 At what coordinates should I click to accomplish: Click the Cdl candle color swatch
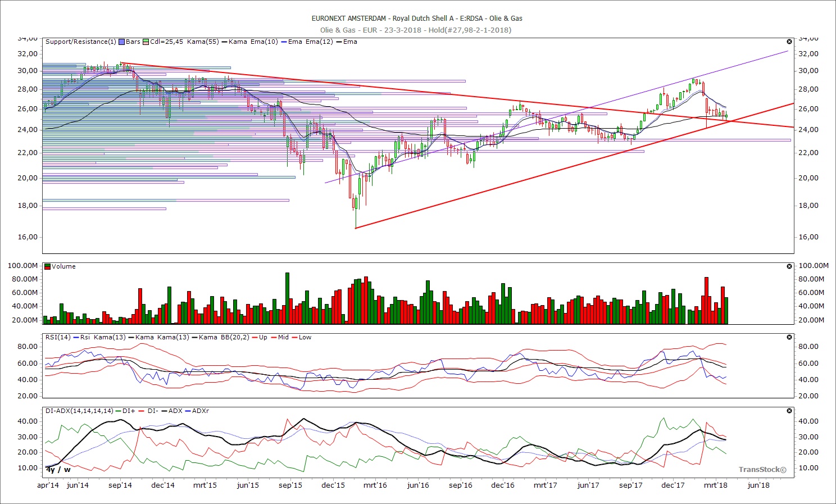(x=146, y=42)
